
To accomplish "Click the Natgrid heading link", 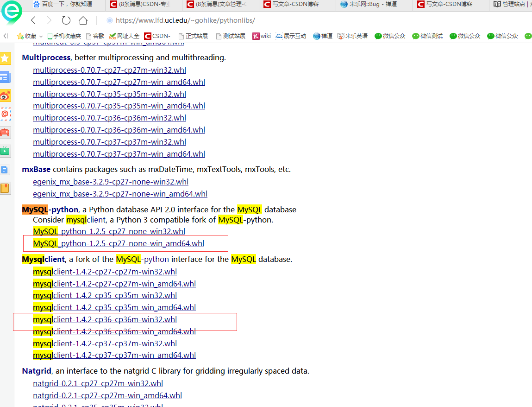I will tap(37, 371).
